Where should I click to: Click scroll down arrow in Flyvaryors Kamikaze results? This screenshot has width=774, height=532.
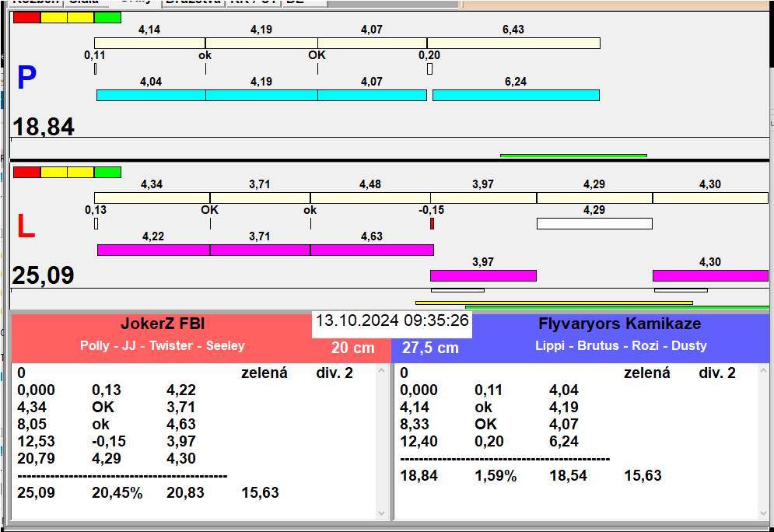click(764, 513)
